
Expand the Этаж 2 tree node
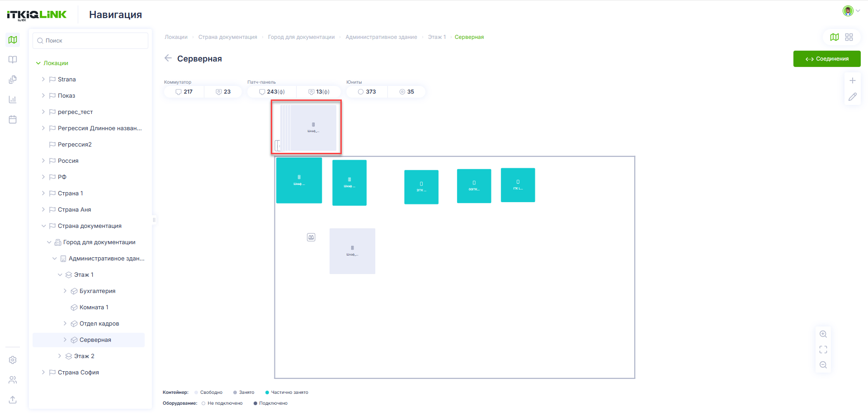click(60, 356)
